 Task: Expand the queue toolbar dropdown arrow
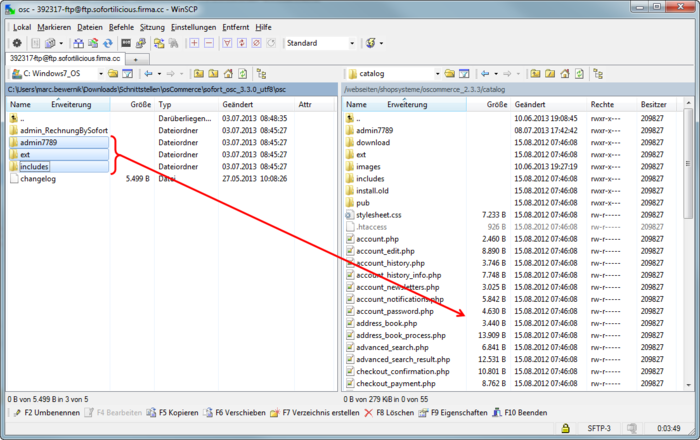[61, 43]
